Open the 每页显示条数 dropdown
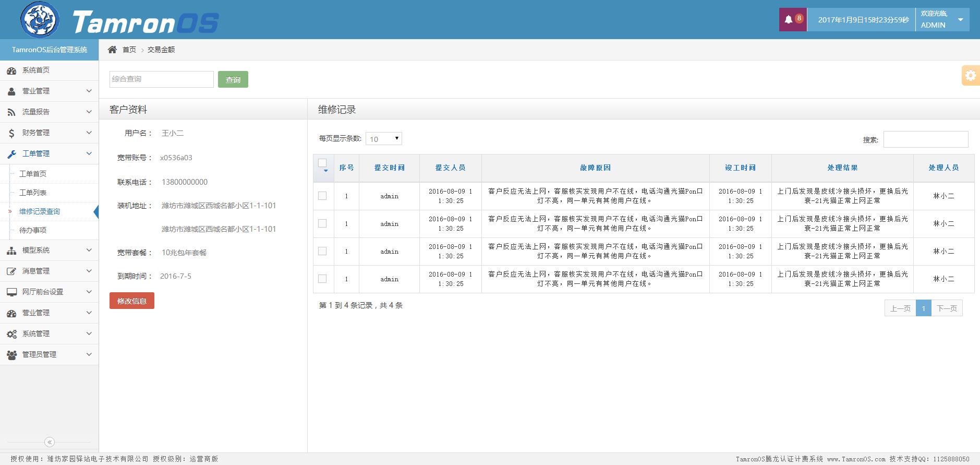 (383, 139)
